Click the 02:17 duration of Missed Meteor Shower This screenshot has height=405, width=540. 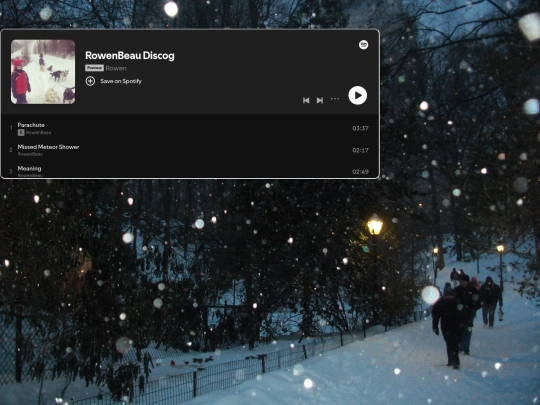point(360,150)
